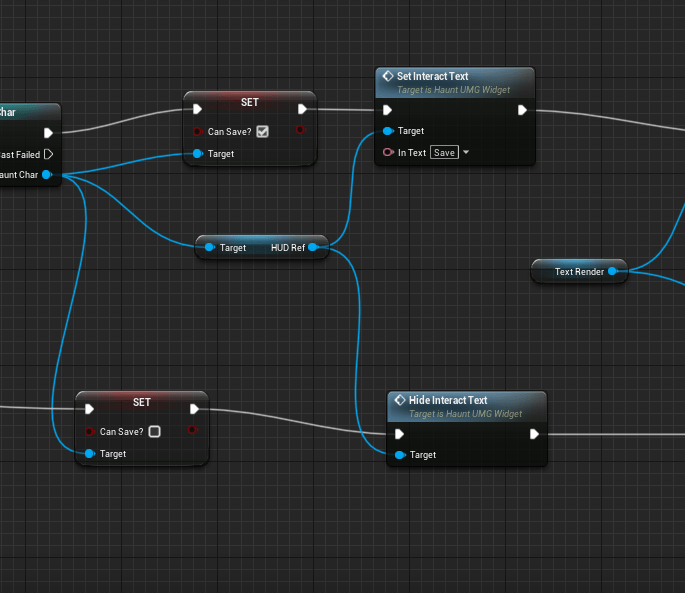The height and width of the screenshot is (593, 685).
Task: Expand the In Text dropdown arrow
Action: (466, 153)
